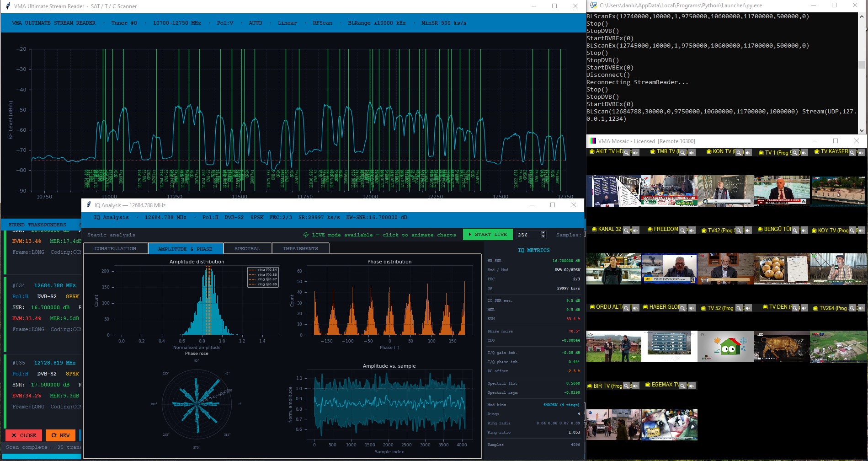Viewport: 868px width, 461px height.
Task: Magnify the BIR TV tile
Action: pyautogui.click(x=627, y=386)
